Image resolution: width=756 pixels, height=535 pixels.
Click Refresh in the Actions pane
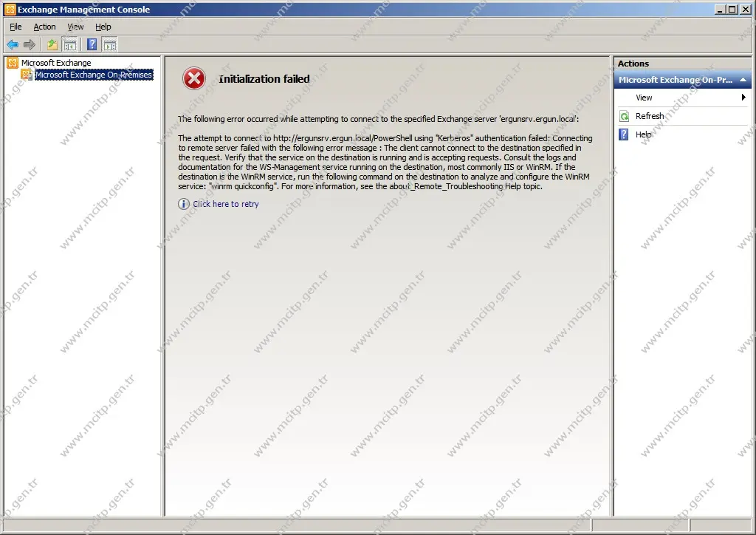click(650, 116)
